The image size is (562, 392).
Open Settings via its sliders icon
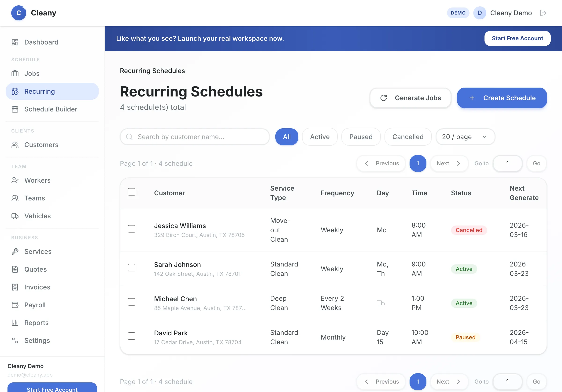tap(15, 340)
